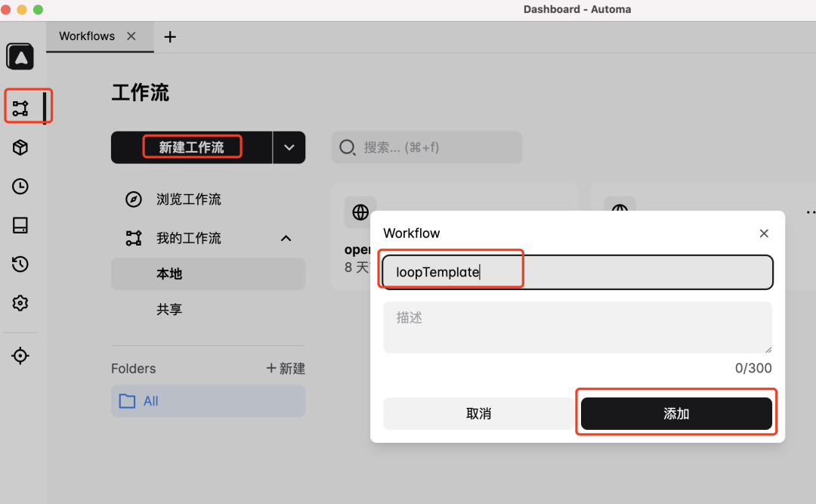816x504 pixels.
Task: Click the globe icon on the open workflow card
Action: click(x=360, y=212)
